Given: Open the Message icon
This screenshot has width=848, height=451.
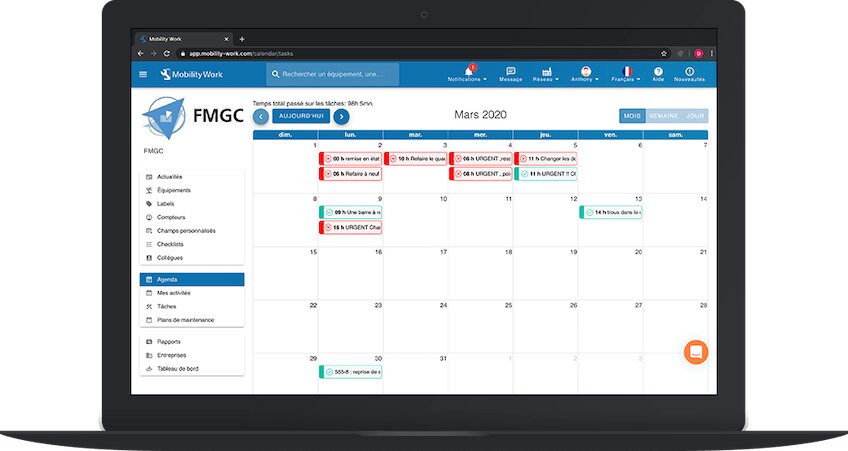Looking at the screenshot, I should tap(511, 75).
